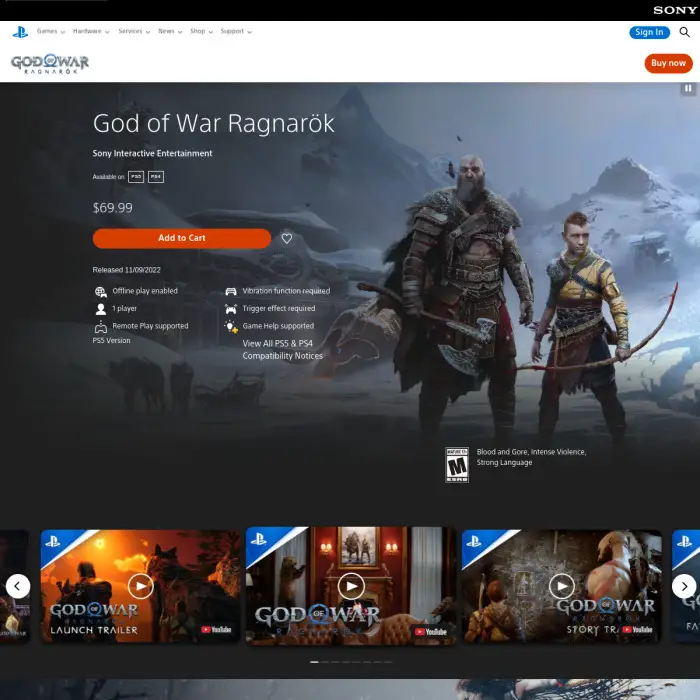Expand the Services menu
The image size is (700, 700).
[134, 31]
